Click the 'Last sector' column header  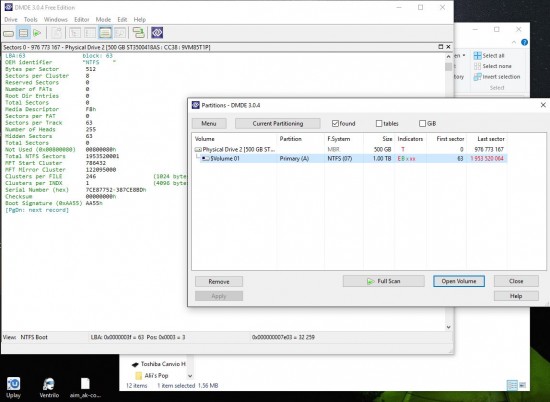pos(491,139)
